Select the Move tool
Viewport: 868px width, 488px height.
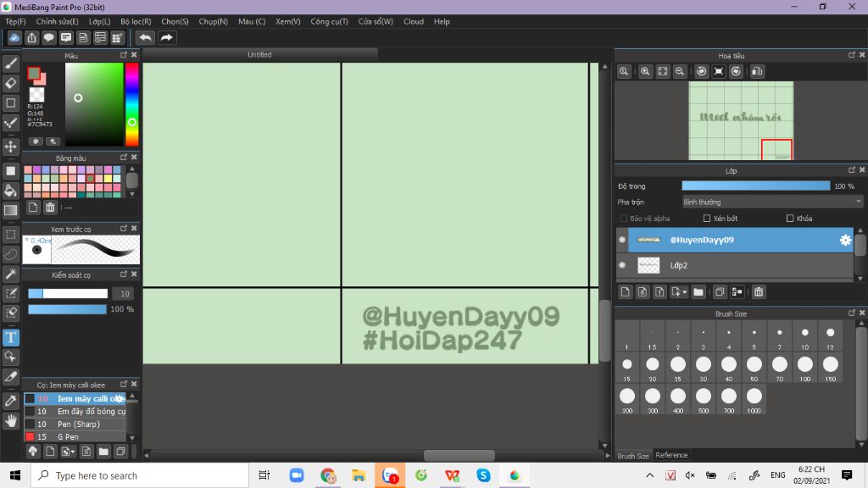(x=10, y=147)
